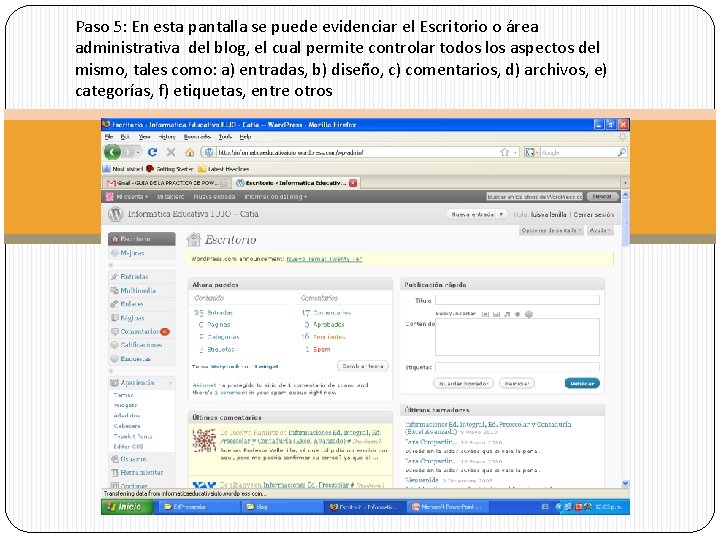Image resolution: width=720 pixels, height=540 pixels.
Task: Open Comentarios in the sidebar
Action: (x=139, y=331)
